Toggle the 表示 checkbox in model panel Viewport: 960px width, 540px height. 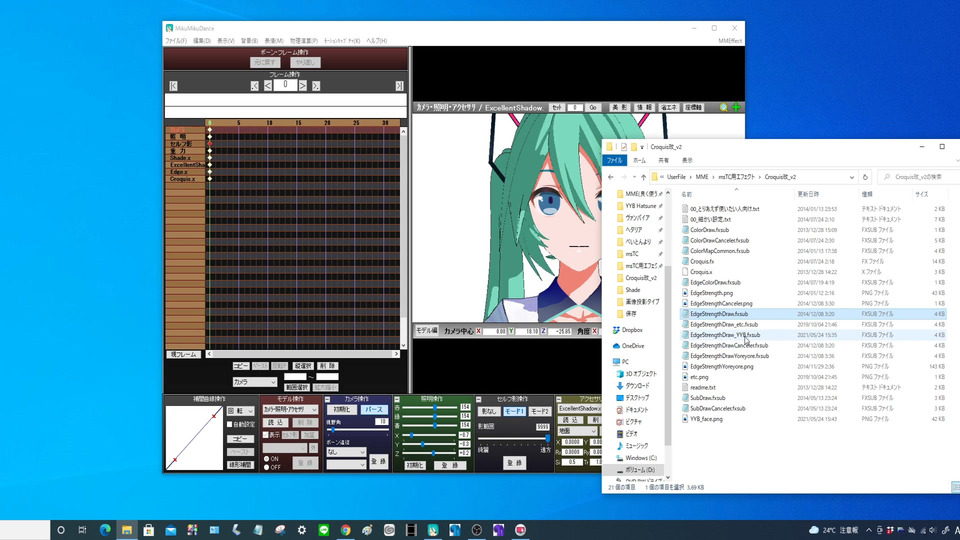(x=265, y=435)
